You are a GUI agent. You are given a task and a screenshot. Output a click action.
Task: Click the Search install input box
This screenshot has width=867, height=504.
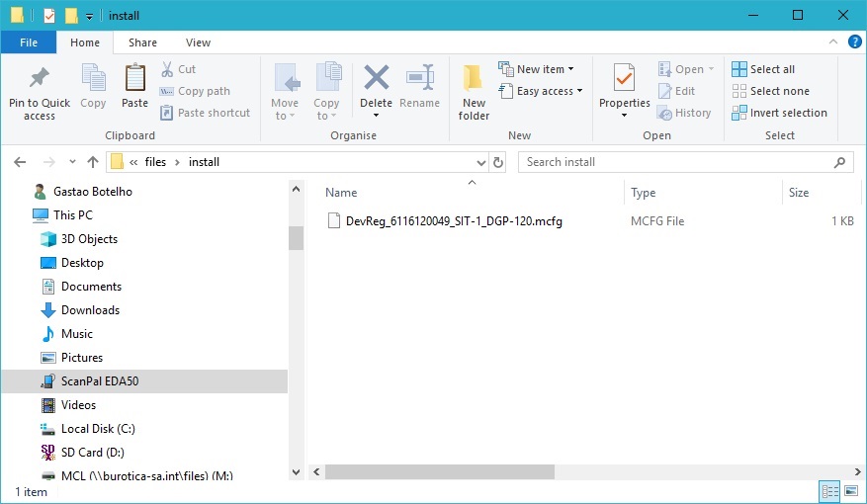pyautogui.click(x=682, y=162)
